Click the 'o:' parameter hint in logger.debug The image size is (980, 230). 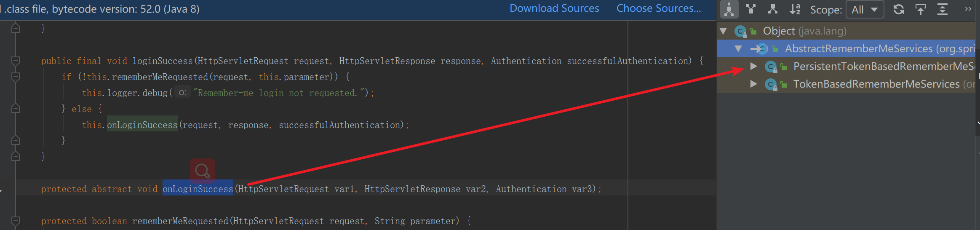click(182, 93)
